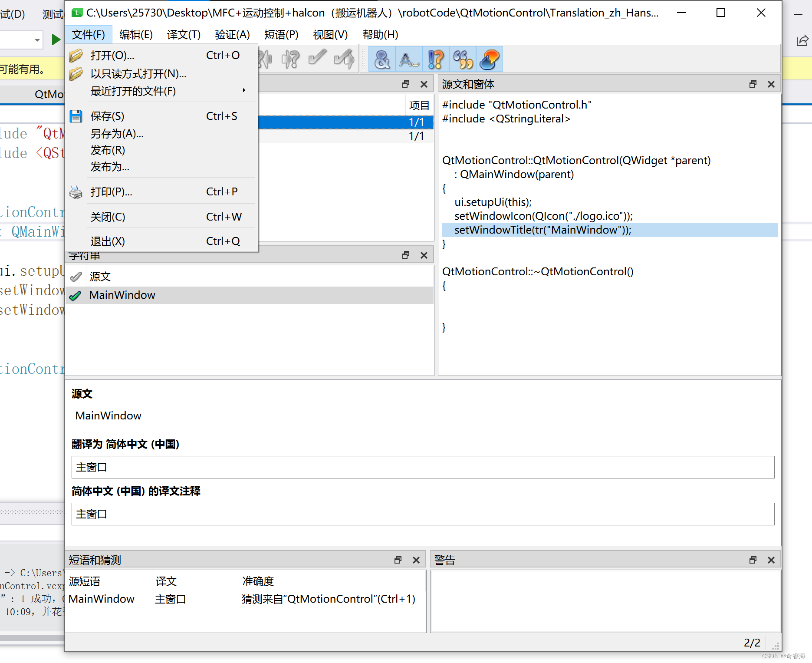This screenshot has height=663, width=812.
Task: Close the 短语和猜测 panel
Action: (416, 560)
